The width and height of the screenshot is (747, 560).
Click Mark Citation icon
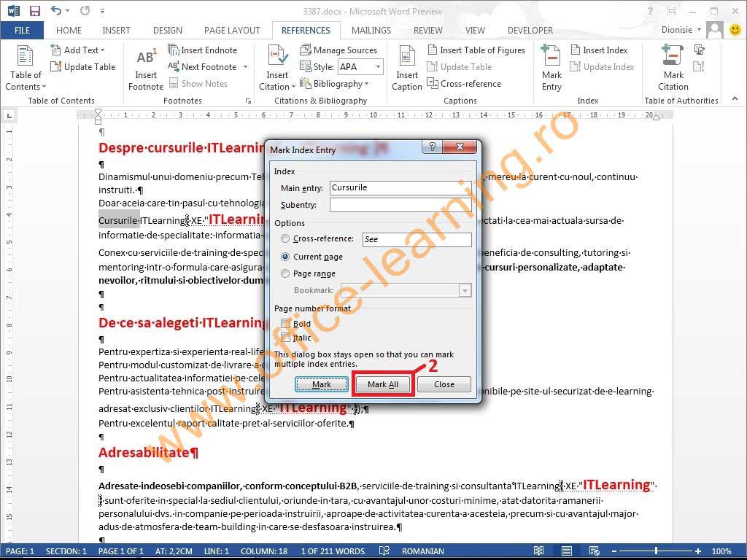click(673, 68)
